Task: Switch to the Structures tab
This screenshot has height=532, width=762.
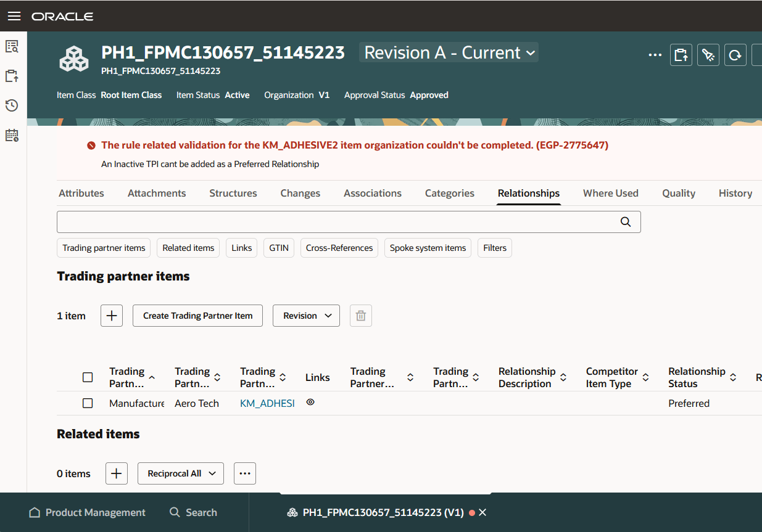Action: (233, 193)
